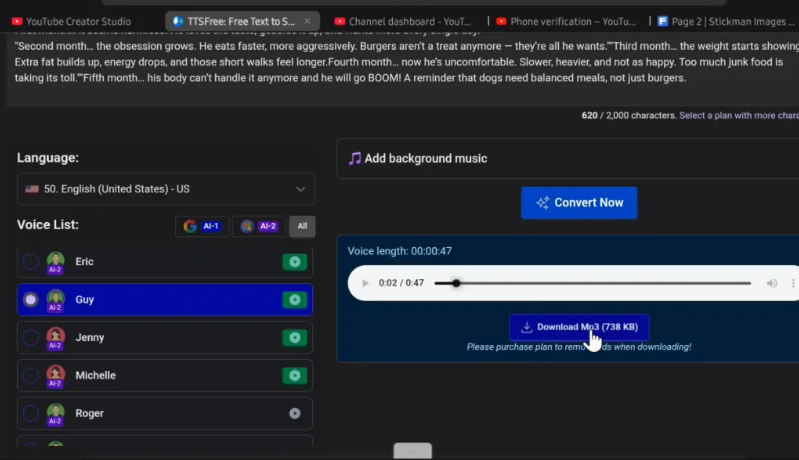The image size is (799, 460).
Task: Play the Eric voice preview
Action: (x=293, y=262)
